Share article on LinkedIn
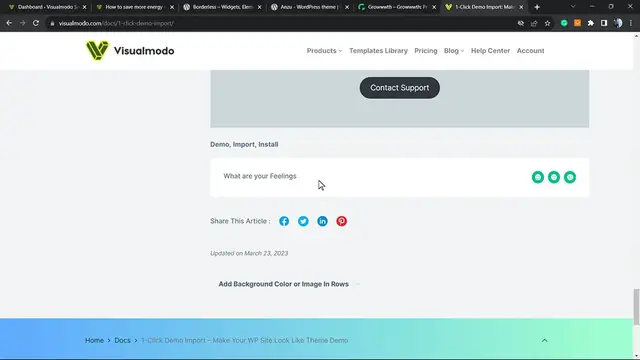This screenshot has width=640, height=360. (x=322, y=221)
